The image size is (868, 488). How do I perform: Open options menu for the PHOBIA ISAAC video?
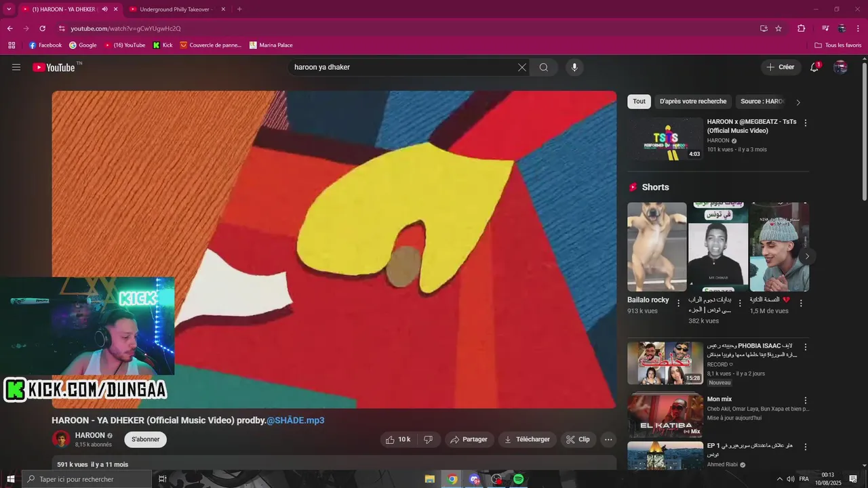806,347
